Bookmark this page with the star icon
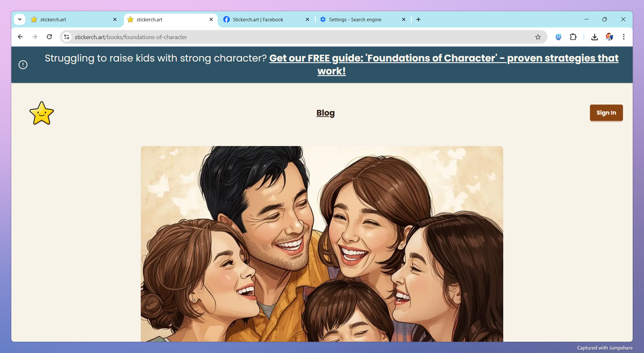644x353 pixels. (x=538, y=37)
